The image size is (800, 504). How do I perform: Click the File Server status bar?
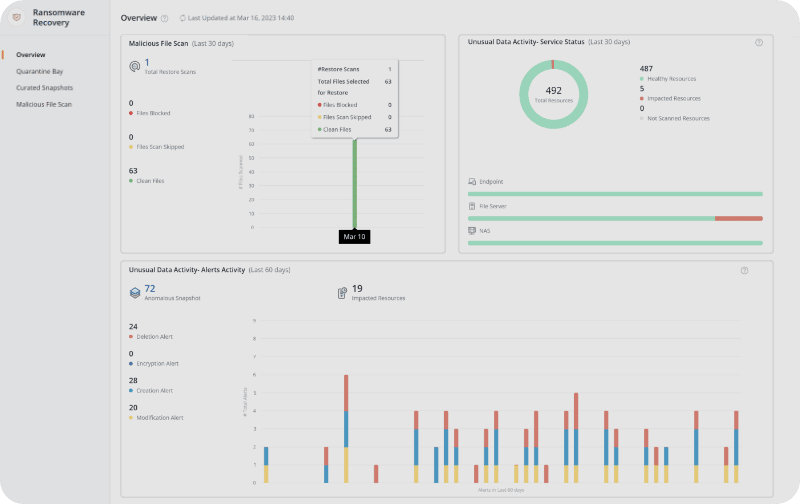[x=614, y=218]
